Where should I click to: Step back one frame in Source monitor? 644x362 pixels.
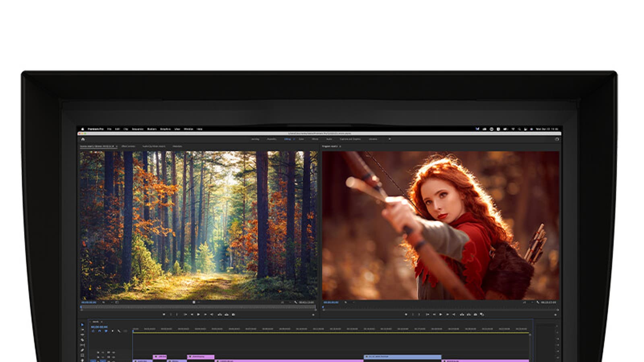(x=192, y=315)
